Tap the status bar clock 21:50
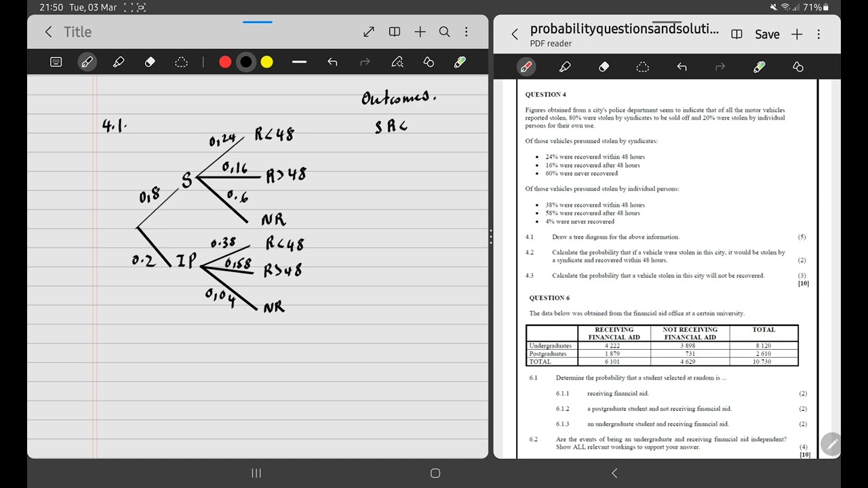Viewport: 868px width, 488px height. (x=51, y=7)
